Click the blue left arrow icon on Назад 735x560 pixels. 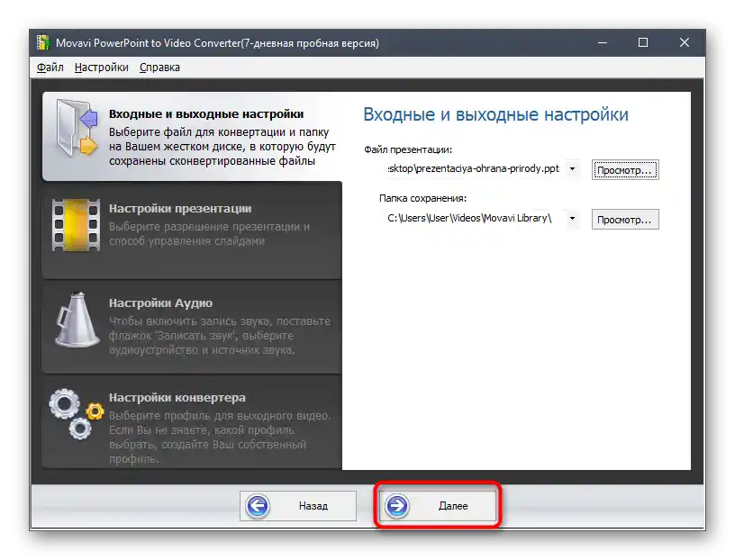[258, 506]
